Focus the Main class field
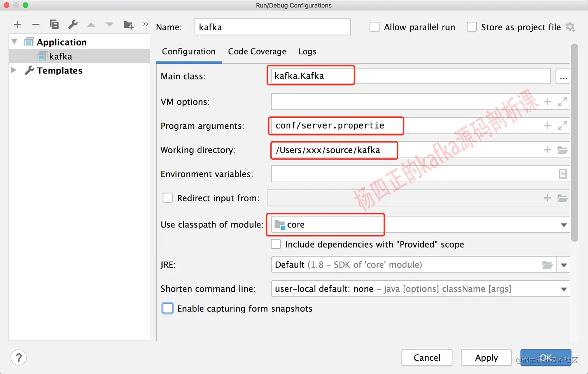 point(411,76)
